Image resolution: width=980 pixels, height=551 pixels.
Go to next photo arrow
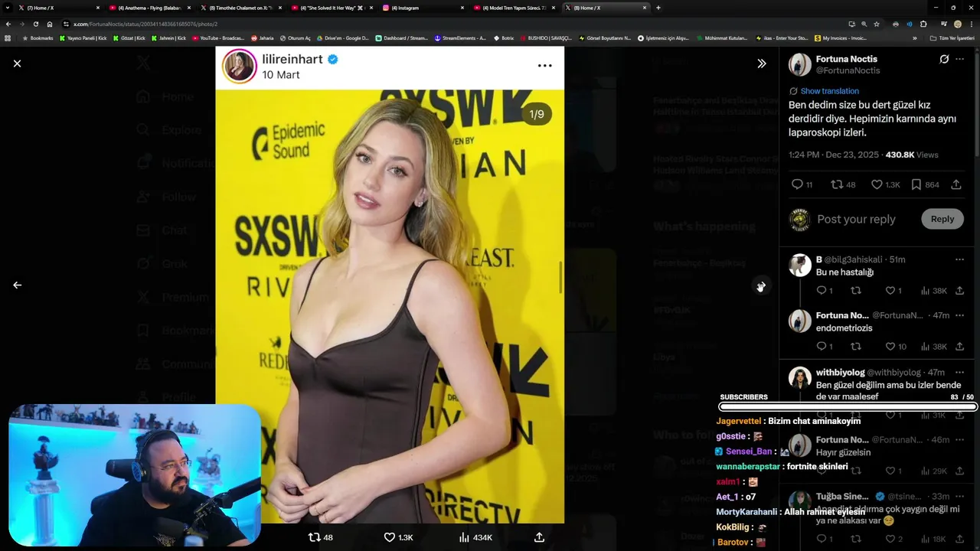pos(761,286)
